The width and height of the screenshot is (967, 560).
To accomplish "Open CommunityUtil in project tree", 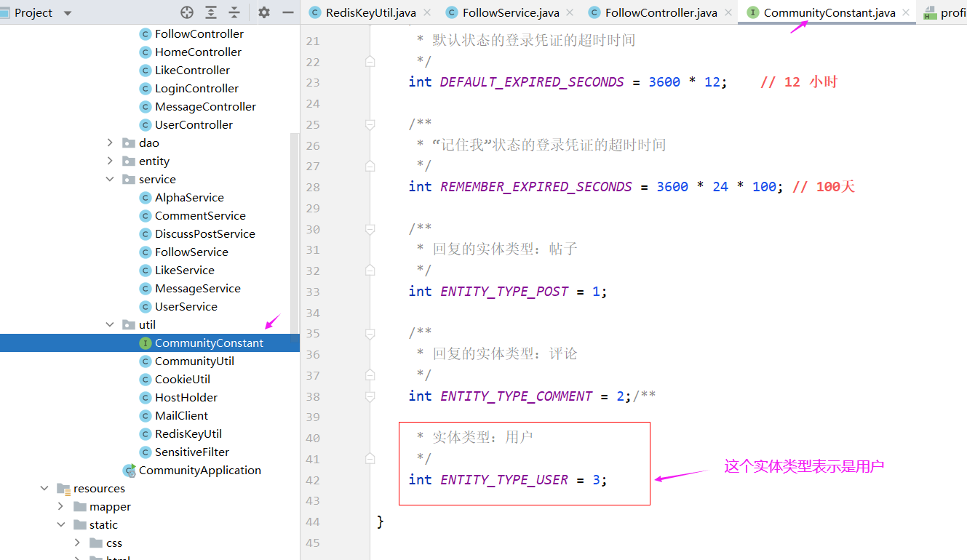I will tap(194, 361).
